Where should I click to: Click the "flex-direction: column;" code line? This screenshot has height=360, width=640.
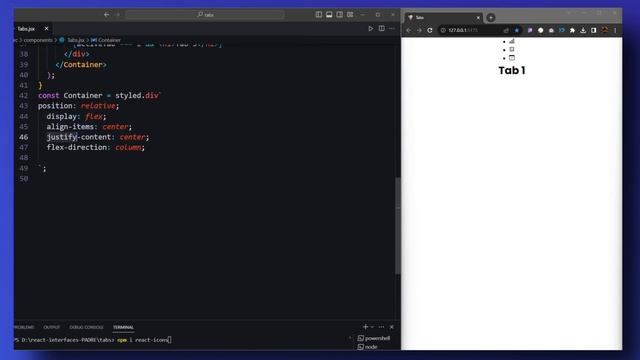96,147
